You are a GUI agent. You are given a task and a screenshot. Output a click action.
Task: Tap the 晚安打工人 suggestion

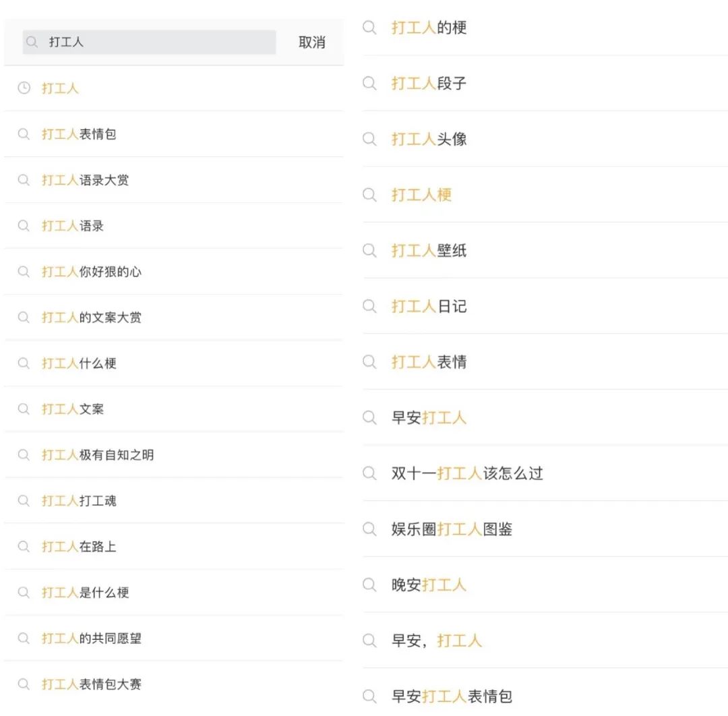point(429,585)
